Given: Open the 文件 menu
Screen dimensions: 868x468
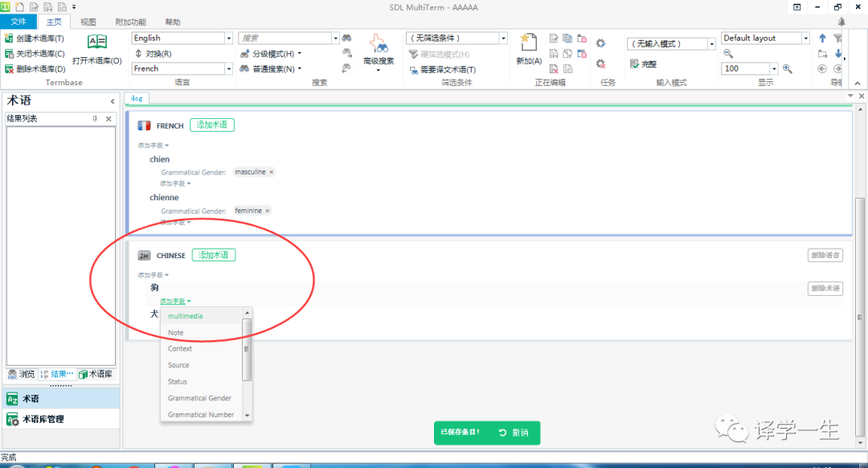Looking at the screenshot, I should click(x=18, y=22).
